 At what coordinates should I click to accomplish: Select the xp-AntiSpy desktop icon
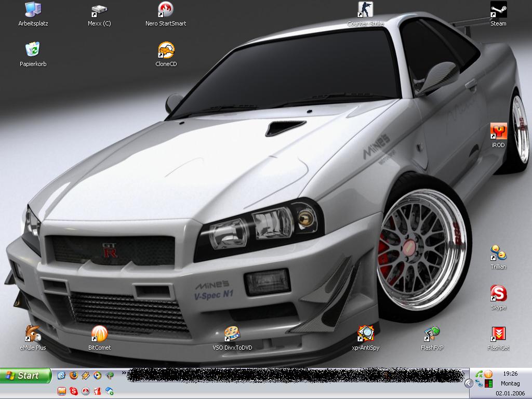pyautogui.click(x=366, y=334)
